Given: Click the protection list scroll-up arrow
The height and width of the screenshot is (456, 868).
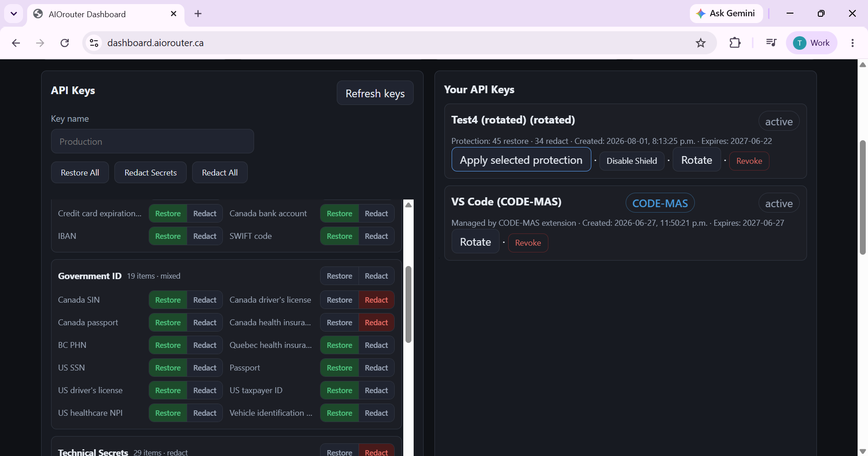Looking at the screenshot, I should coord(408,205).
